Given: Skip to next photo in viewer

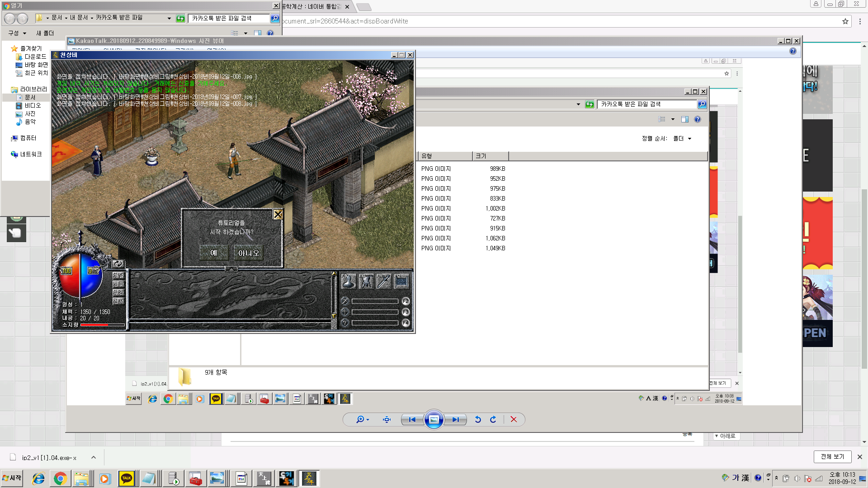Looking at the screenshot, I should 455,419.
